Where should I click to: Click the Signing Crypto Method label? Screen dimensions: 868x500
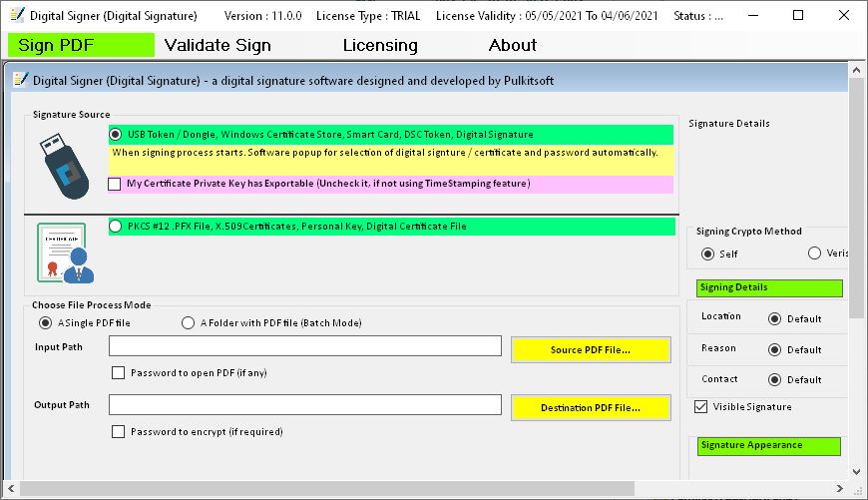coord(749,232)
